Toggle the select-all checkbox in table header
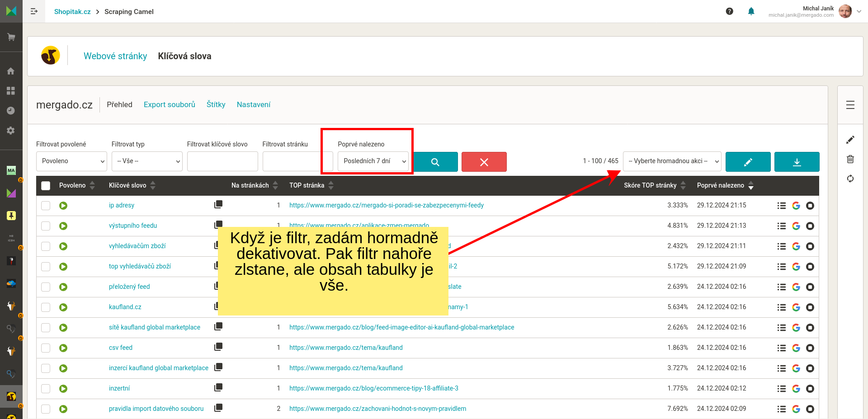This screenshot has height=419, width=868. click(46, 185)
